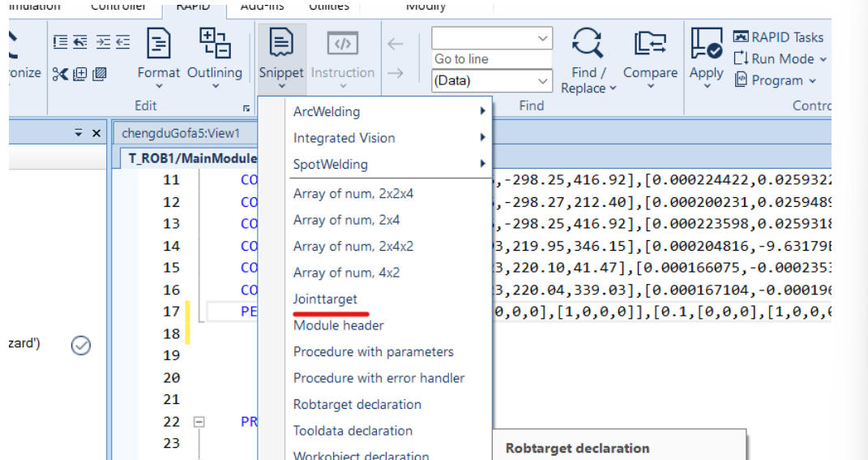Image resolution: width=868 pixels, height=460 pixels.
Task: Select Jointtarget snippet from the menu
Action: (x=325, y=299)
